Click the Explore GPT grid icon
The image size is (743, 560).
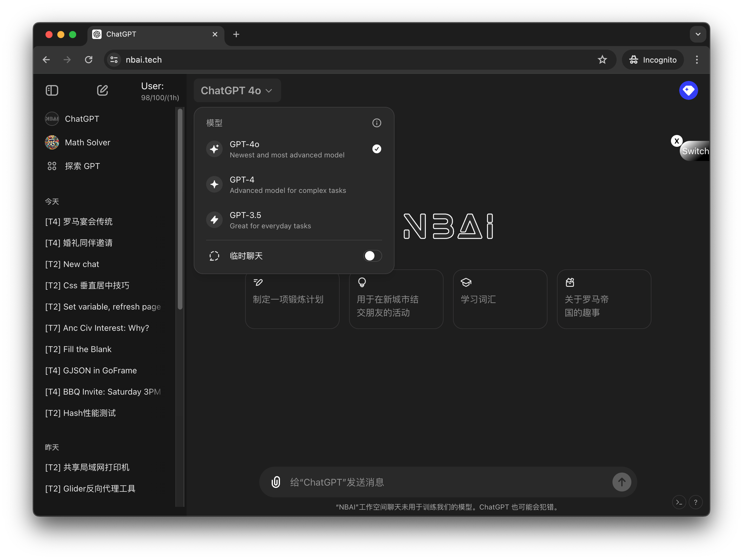(52, 166)
